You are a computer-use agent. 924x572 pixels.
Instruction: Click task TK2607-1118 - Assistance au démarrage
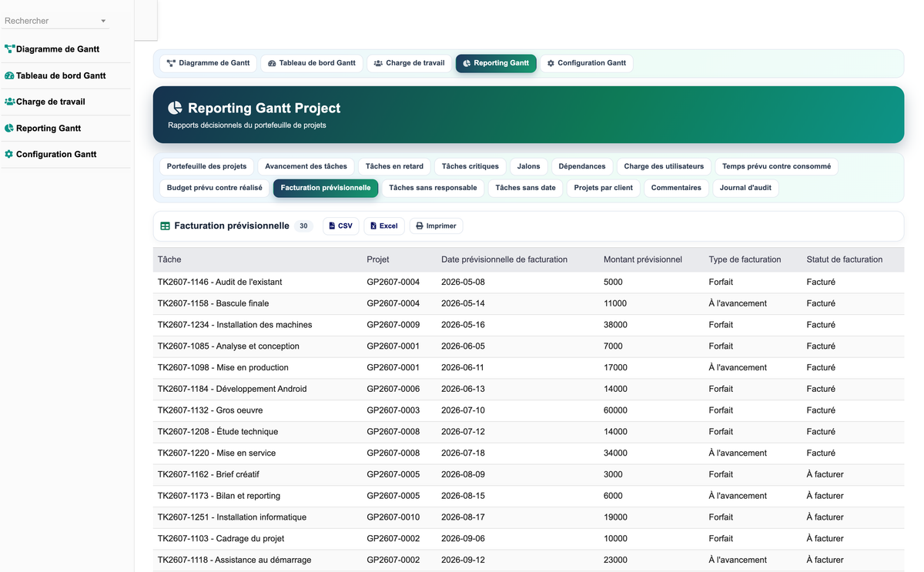click(235, 560)
